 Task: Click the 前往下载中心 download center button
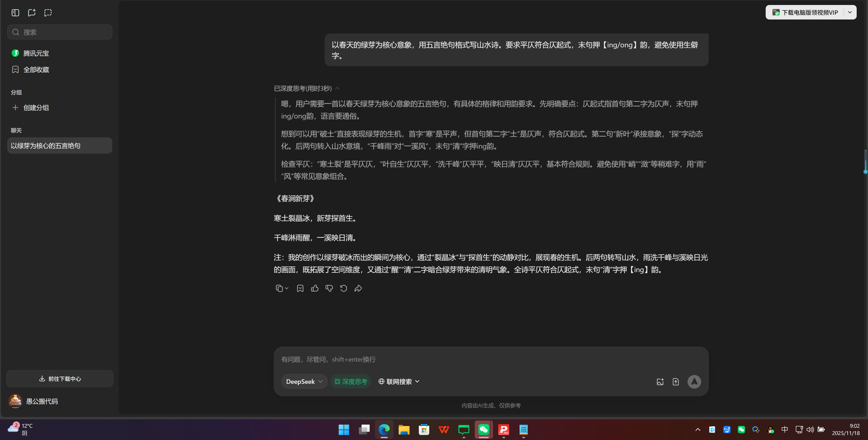coord(59,379)
